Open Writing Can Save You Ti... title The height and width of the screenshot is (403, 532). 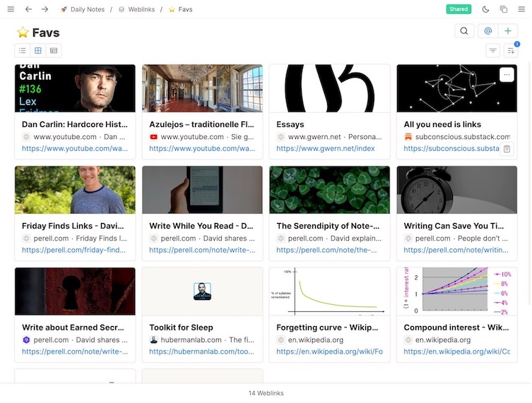pos(454,226)
